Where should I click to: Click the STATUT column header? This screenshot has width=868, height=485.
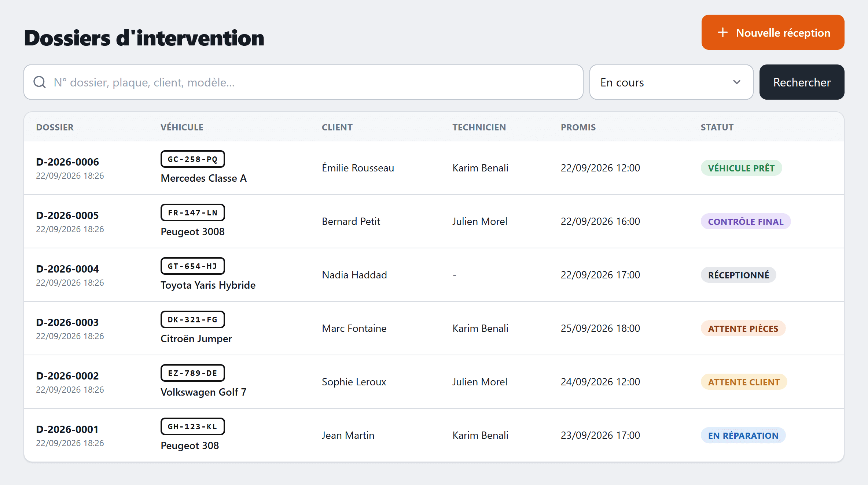point(717,127)
